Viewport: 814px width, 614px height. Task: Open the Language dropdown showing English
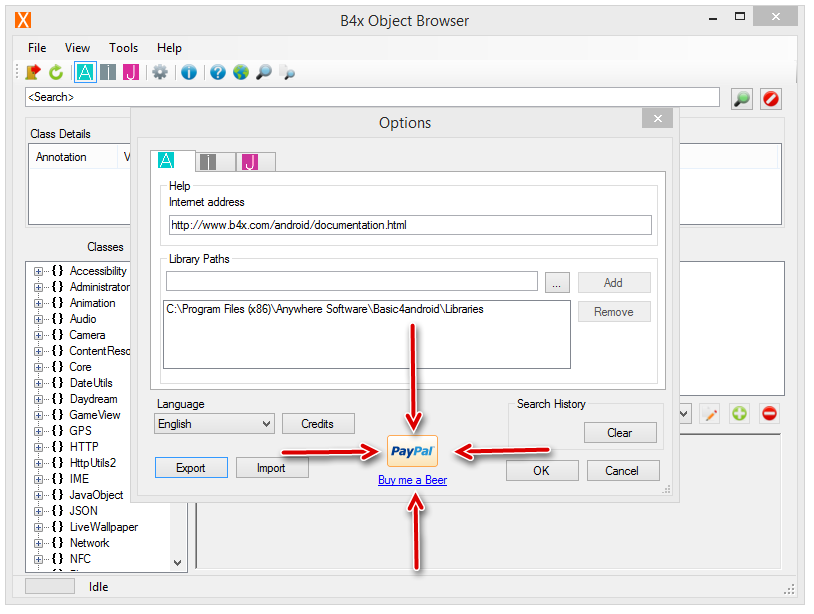(214, 424)
